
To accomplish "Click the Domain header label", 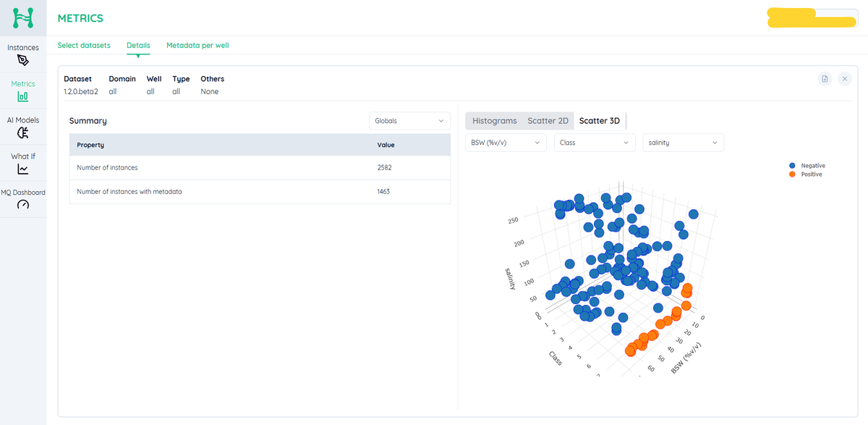I will 122,79.
